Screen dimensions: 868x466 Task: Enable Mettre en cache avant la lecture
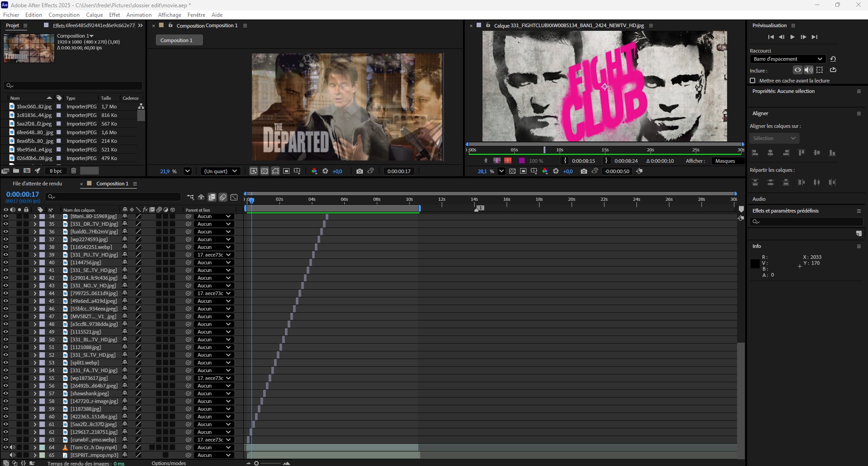point(753,81)
